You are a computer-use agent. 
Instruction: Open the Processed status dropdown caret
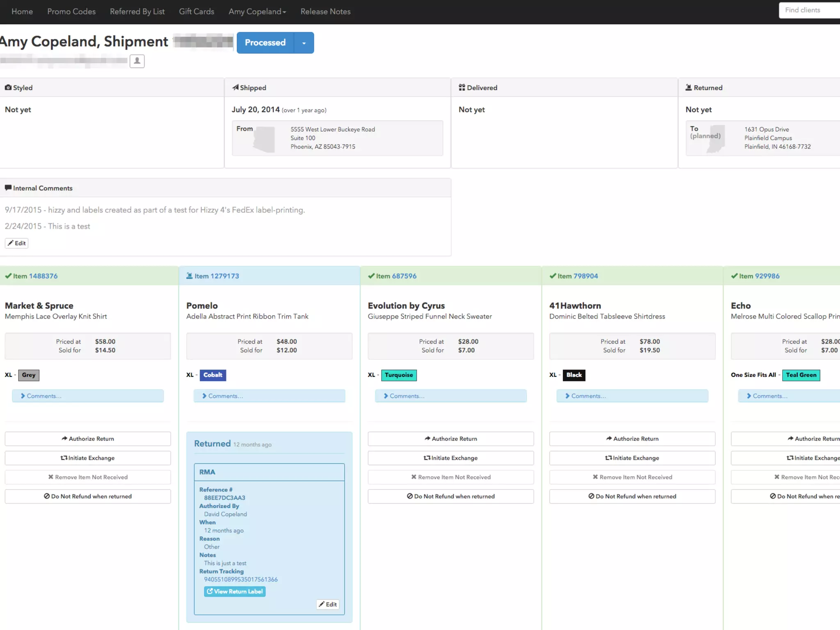coord(304,43)
